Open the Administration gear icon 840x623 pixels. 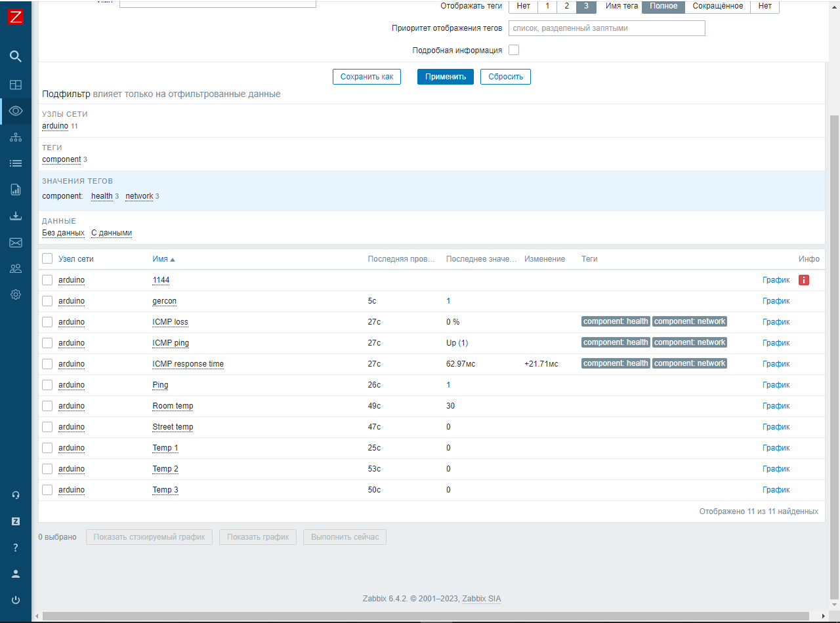click(x=16, y=294)
